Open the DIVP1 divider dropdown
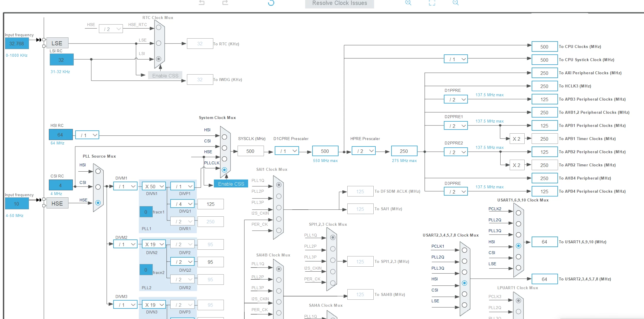This screenshot has width=644, height=319. (183, 186)
